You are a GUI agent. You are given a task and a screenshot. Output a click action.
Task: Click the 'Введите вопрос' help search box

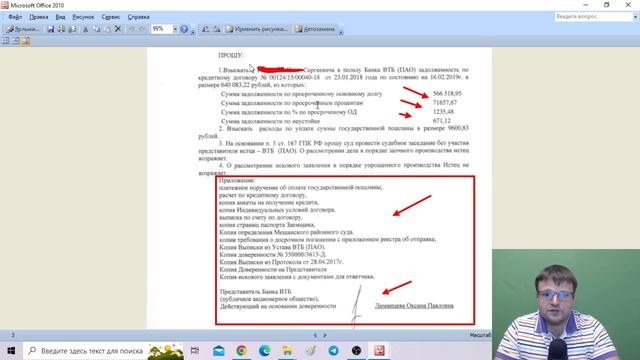(593, 17)
